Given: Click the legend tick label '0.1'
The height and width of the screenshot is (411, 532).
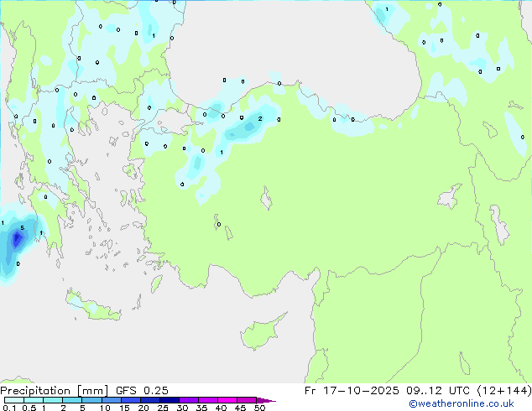Looking at the screenshot, I should (9, 408).
